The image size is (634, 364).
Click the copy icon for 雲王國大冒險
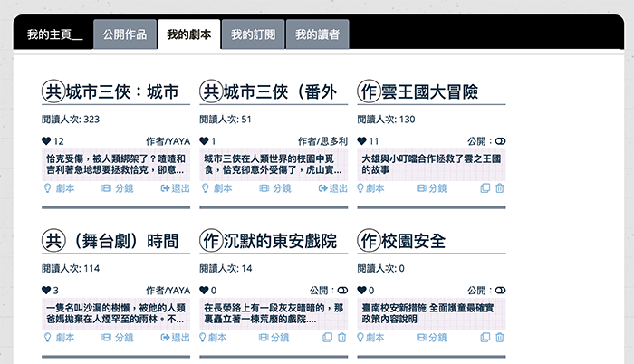(x=485, y=188)
